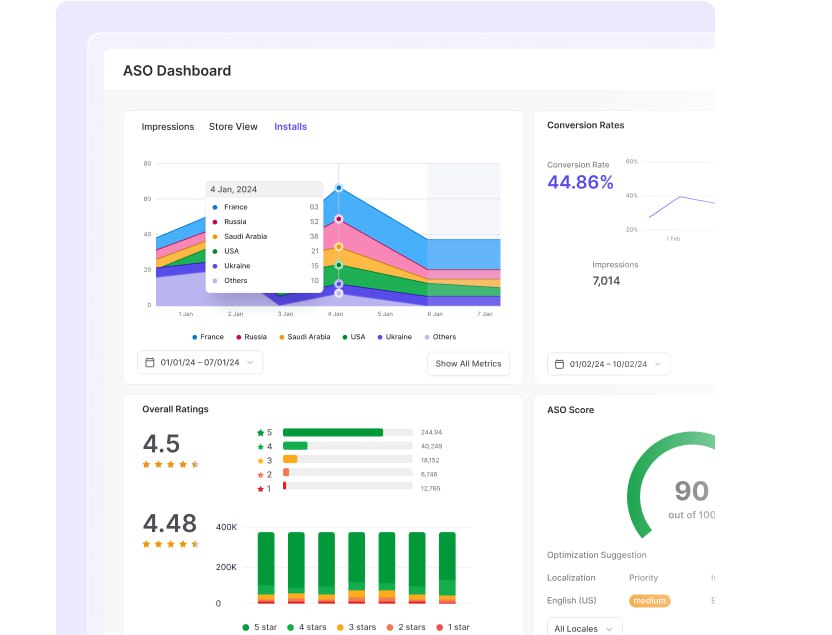Expand the All Locales dropdown

[x=584, y=628]
